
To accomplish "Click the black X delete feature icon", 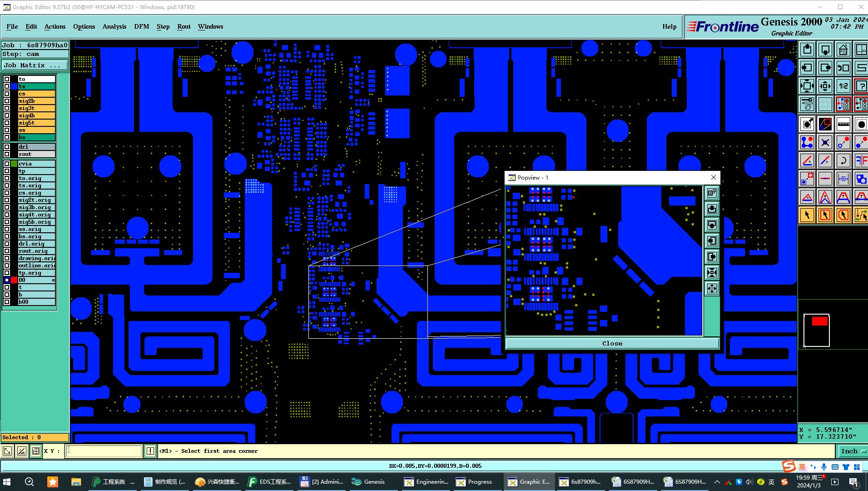I will point(825,142).
